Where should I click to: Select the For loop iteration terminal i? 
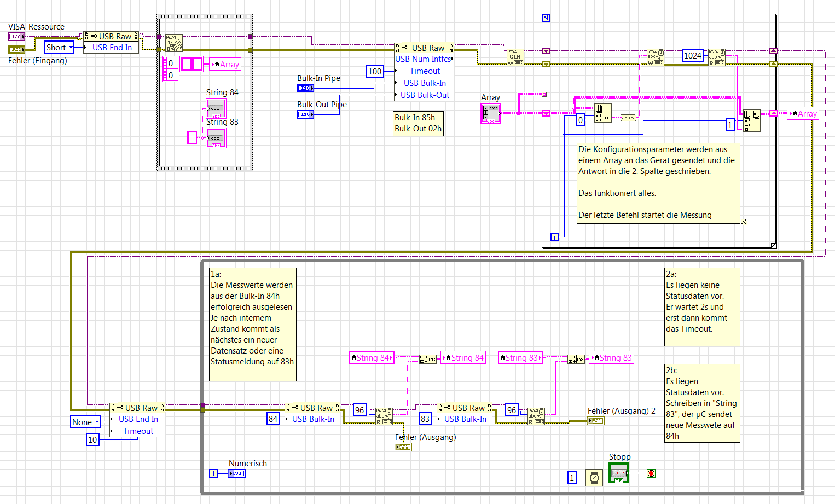click(555, 237)
